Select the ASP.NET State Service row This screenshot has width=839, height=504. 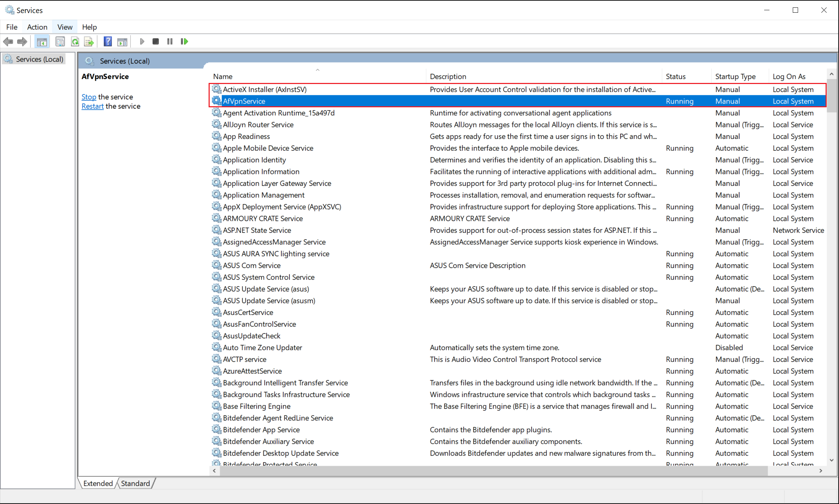(x=518, y=230)
